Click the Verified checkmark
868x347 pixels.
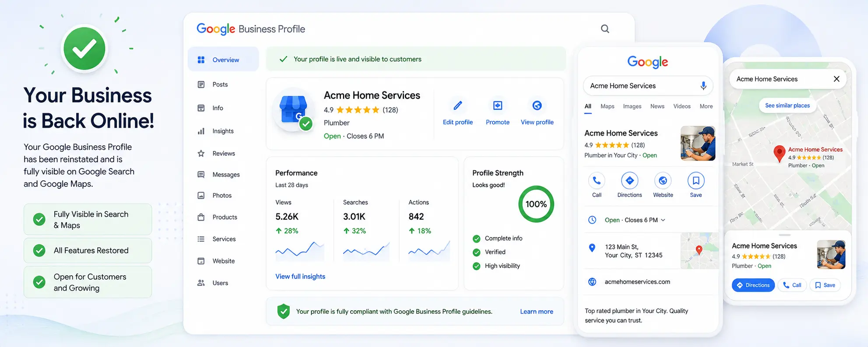[x=477, y=252]
